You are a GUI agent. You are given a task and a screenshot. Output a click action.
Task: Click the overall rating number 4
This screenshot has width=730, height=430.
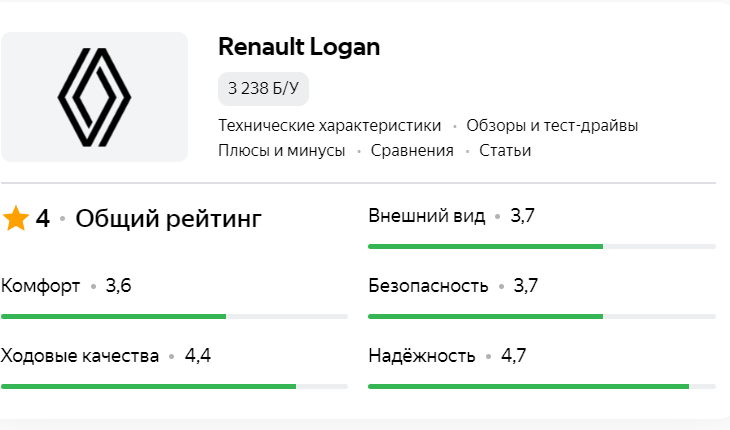click(43, 218)
